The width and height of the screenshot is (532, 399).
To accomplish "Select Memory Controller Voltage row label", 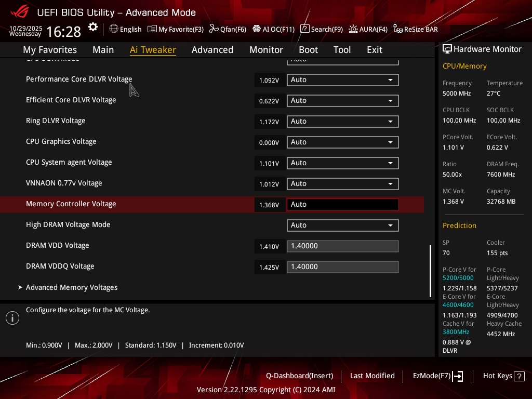I will (x=71, y=204).
